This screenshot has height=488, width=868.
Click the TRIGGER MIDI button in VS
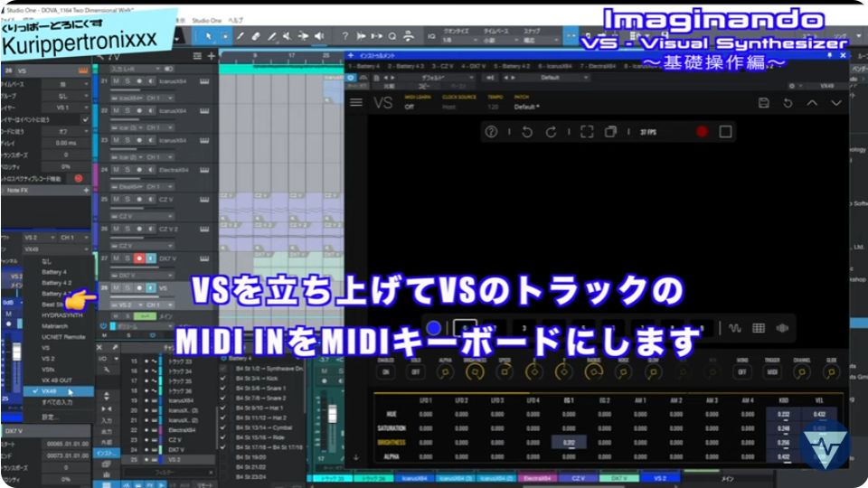pos(772,371)
